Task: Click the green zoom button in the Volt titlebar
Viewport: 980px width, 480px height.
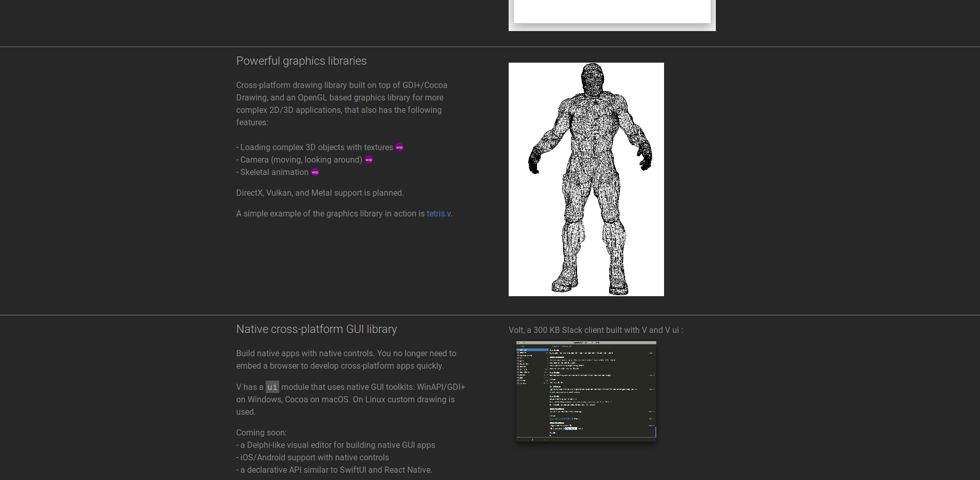Action: (x=524, y=342)
